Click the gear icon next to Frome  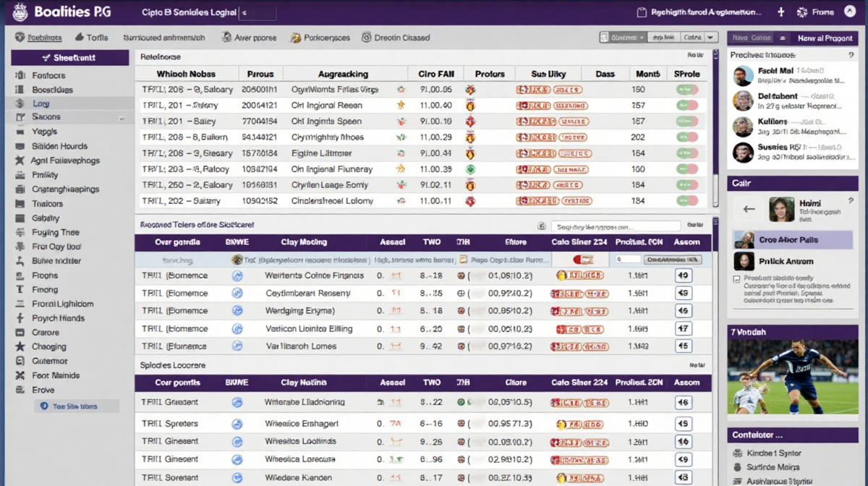(801, 12)
